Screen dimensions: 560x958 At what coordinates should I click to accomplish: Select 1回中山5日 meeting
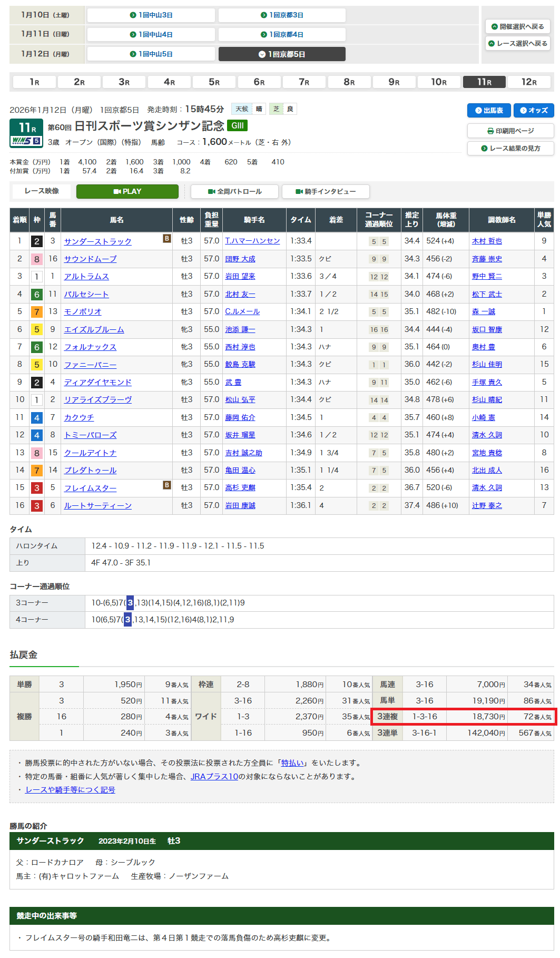[151, 54]
